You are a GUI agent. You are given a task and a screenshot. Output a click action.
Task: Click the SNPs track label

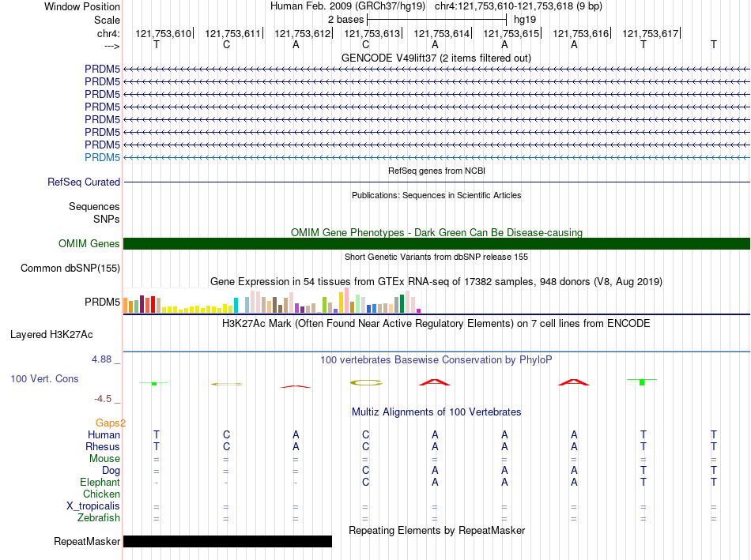point(107,219)
